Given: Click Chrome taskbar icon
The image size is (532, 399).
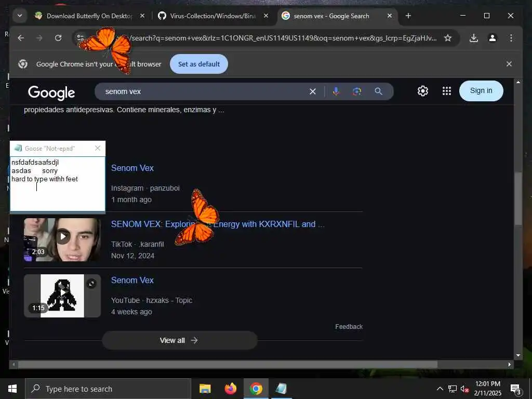Looking at the screenshot, I should click(x=256, y=389).
